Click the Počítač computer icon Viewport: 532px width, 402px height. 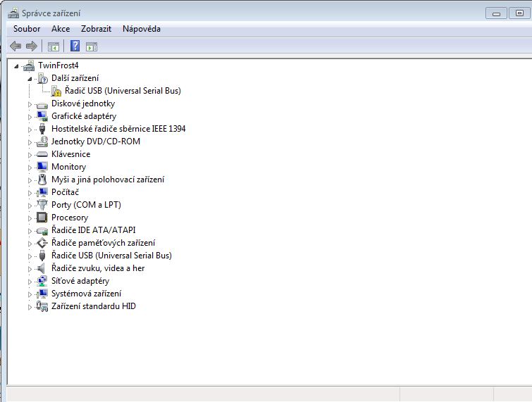(x=42, y=192)
